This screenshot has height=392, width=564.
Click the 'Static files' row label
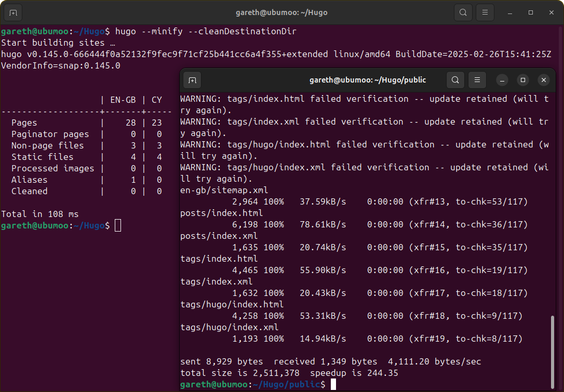[x=43, y=157]
